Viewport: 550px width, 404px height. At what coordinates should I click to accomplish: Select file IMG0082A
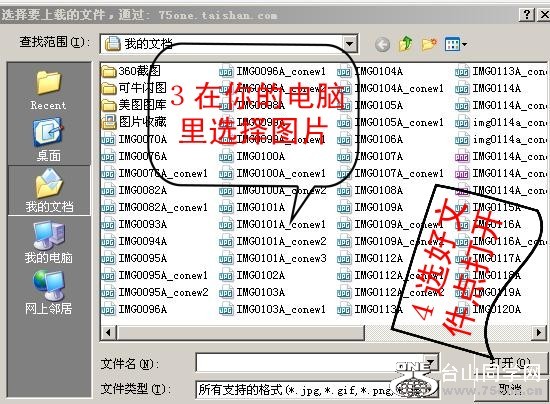coord(134,190)
